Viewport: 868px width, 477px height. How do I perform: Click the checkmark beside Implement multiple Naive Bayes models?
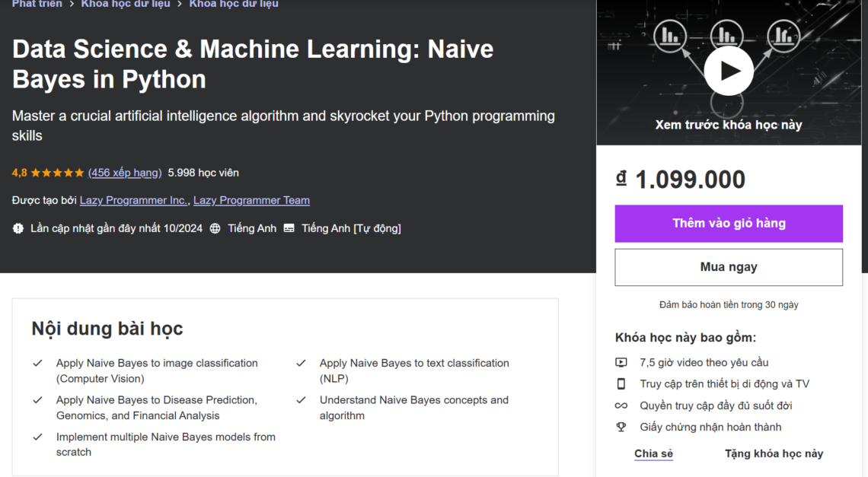(x=36, y=436)
